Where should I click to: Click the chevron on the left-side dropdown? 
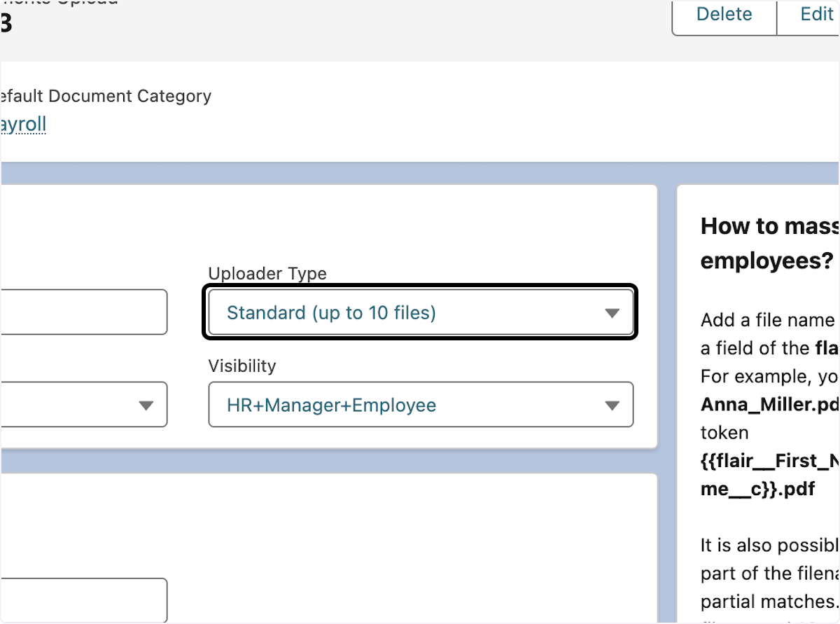point(146,405)
